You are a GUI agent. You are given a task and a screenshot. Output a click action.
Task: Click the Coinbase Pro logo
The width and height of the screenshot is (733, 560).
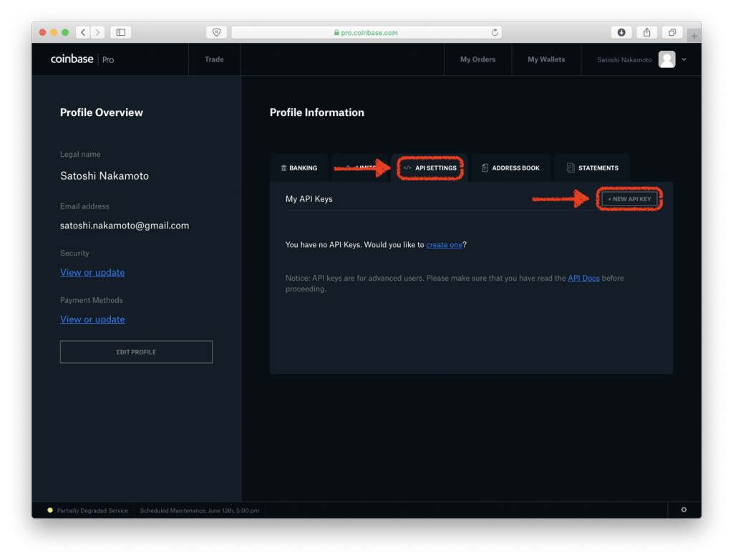tap(82, 59)
